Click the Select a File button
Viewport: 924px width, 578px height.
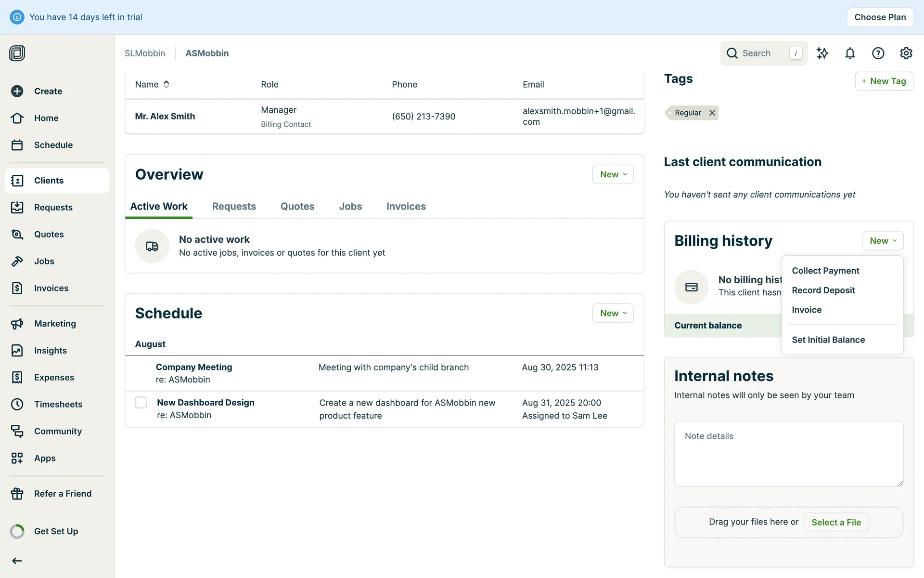click(836, 522)
